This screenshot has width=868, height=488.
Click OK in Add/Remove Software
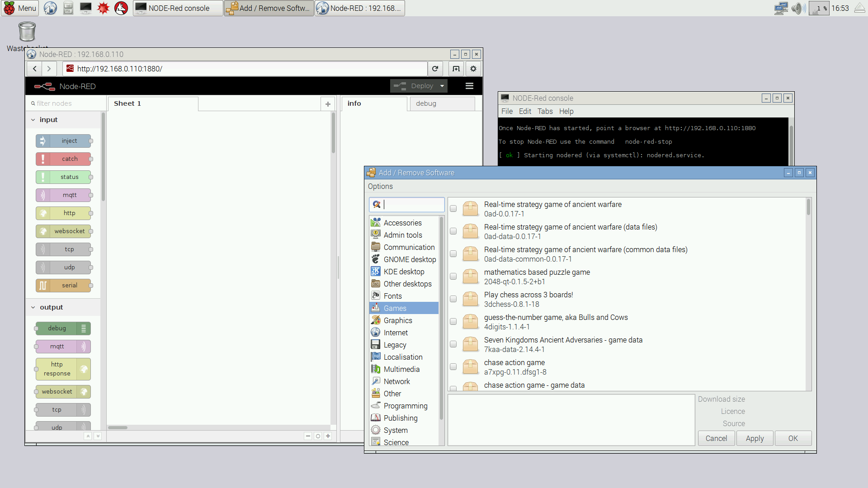click(x=793, y=438)
